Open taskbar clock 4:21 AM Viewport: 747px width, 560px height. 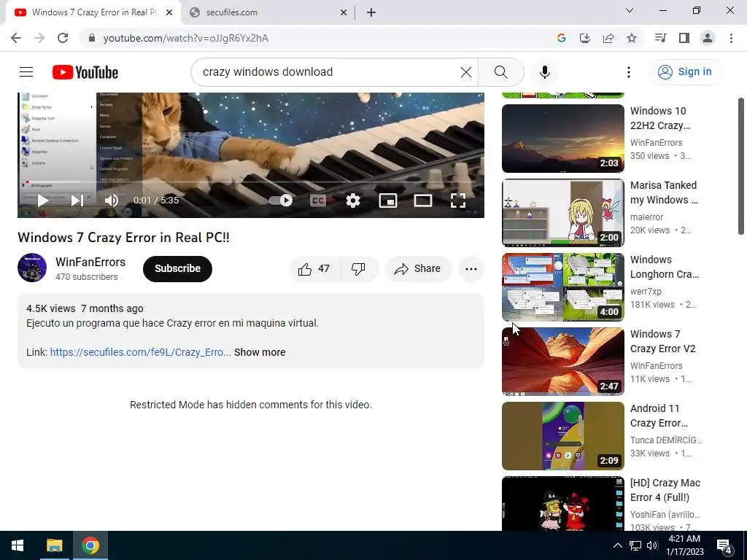[684, 545]
